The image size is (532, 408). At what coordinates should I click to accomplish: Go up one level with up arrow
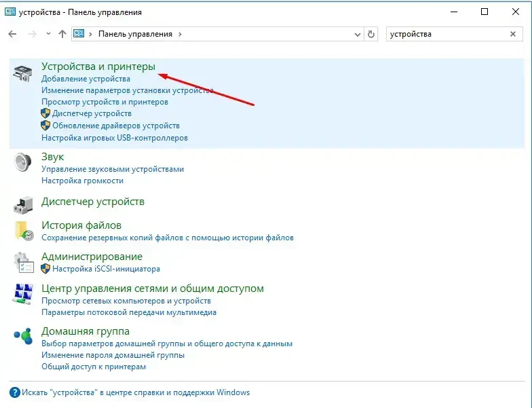coord(62,34)
